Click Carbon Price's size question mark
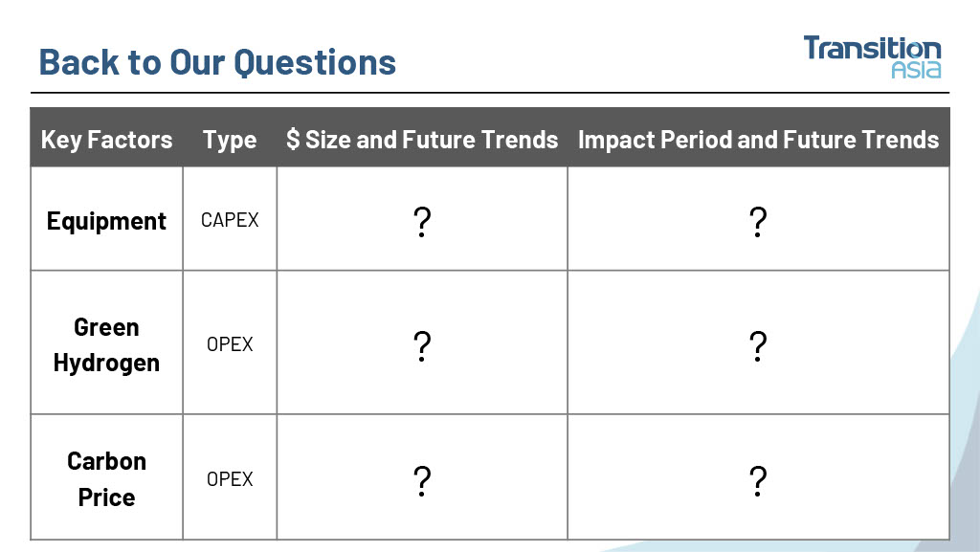The image size is (980, 552). point(422,481)
